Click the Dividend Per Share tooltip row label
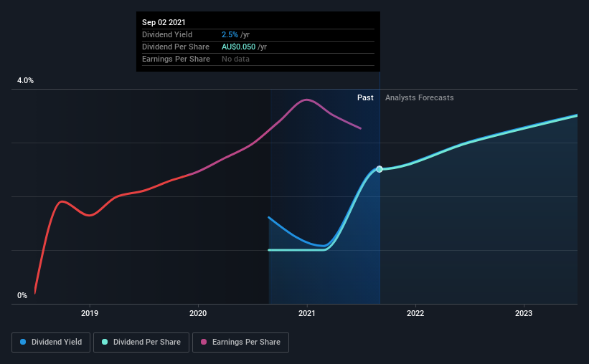589x364 pixels. click(176, 47)
